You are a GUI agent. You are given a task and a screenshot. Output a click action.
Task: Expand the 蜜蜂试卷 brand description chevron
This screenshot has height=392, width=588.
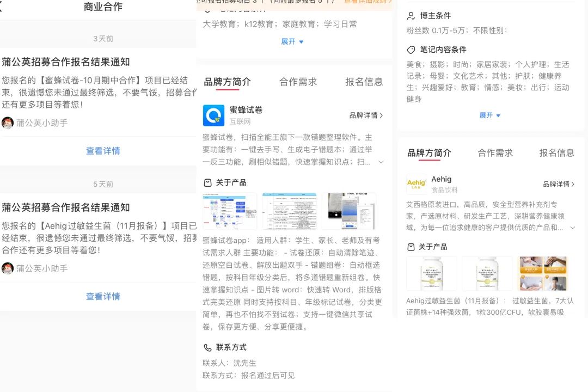coord(381,162)
